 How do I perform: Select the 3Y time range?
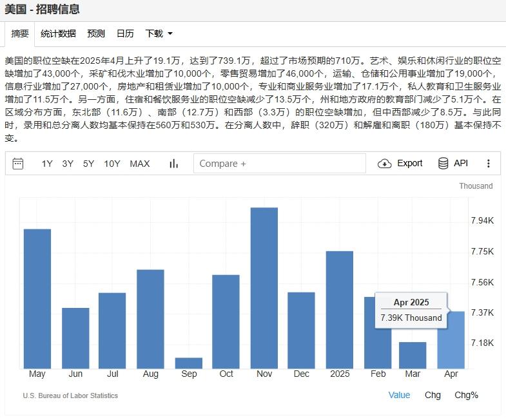[68, 164]
